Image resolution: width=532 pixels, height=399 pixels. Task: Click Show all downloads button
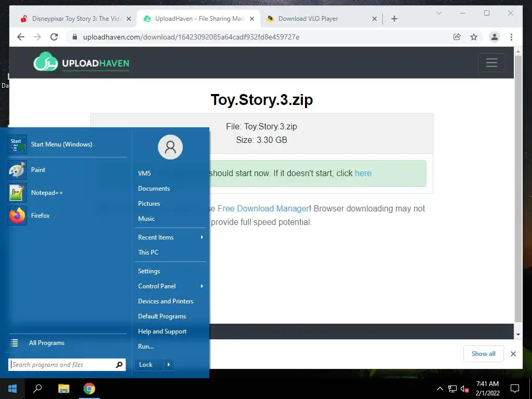[x=484, y=353]
